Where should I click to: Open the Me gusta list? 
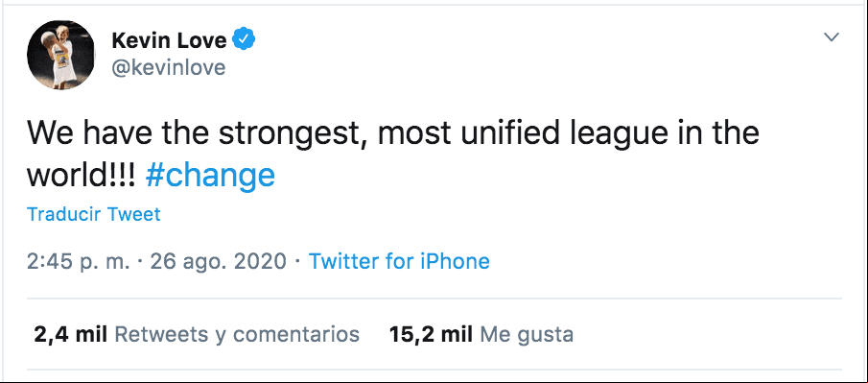coord(527,334)
